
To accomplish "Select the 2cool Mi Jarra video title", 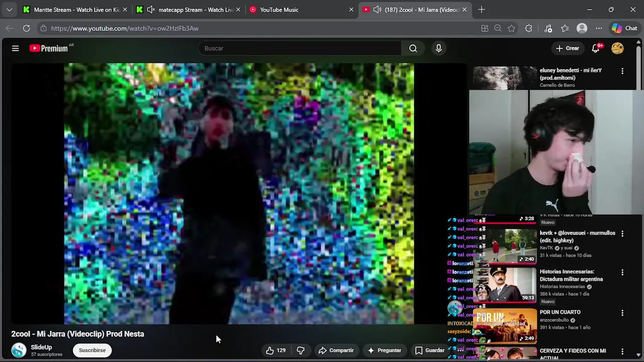I will click(77, 334).
